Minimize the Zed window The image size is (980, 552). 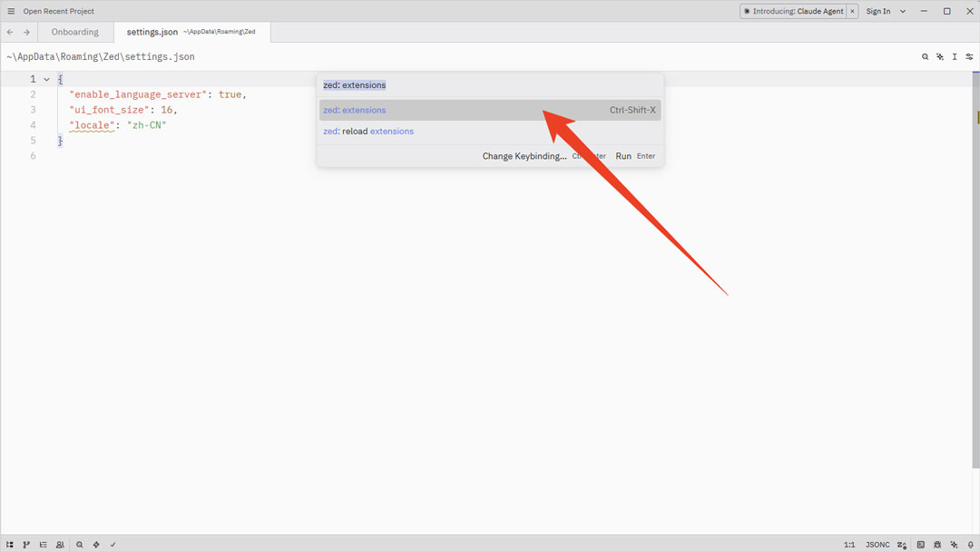pos(924,11)
